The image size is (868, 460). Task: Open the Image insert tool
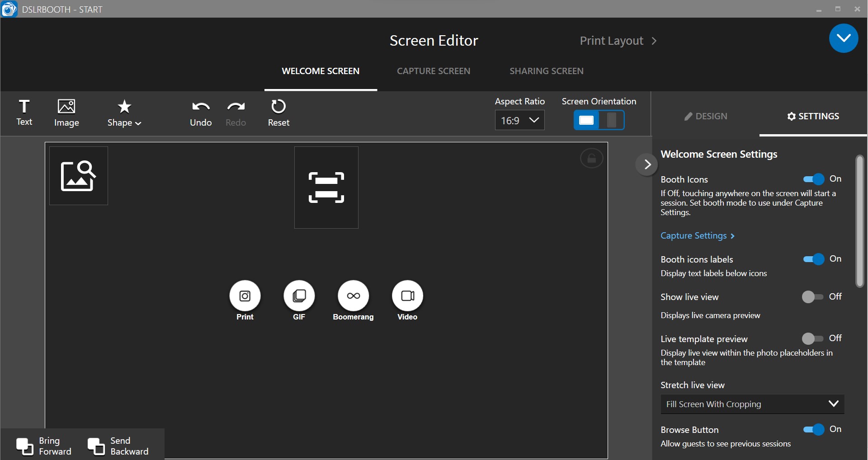[x=66, y=112]
